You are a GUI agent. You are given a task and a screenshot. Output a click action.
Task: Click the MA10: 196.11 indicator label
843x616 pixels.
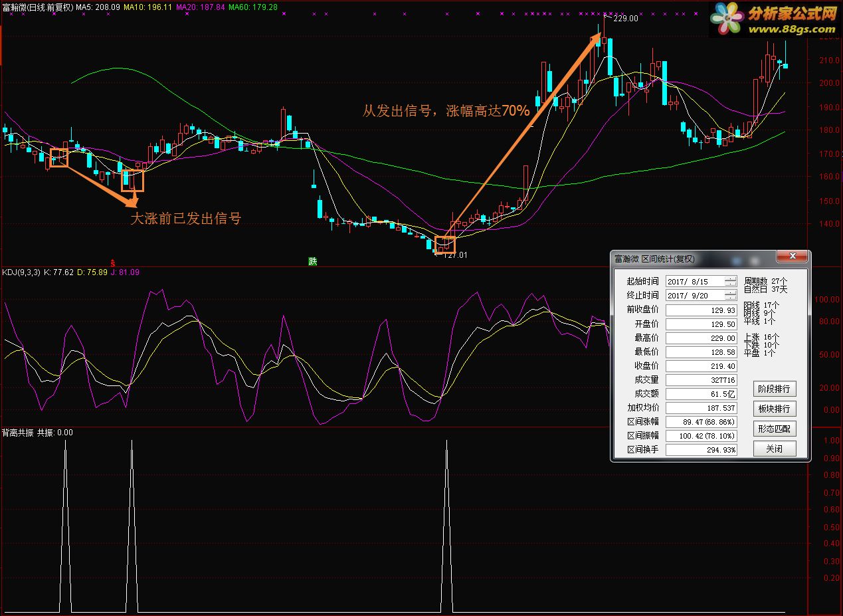click(148, 7)
